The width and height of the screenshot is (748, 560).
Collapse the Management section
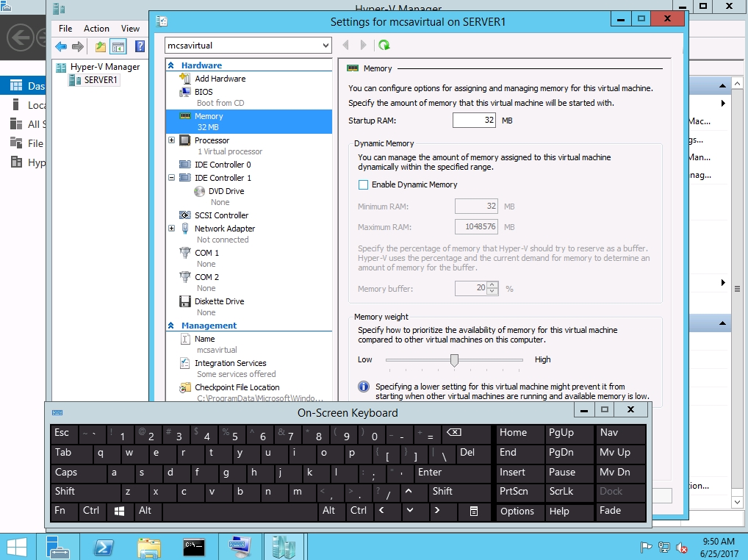coord(170,326)
